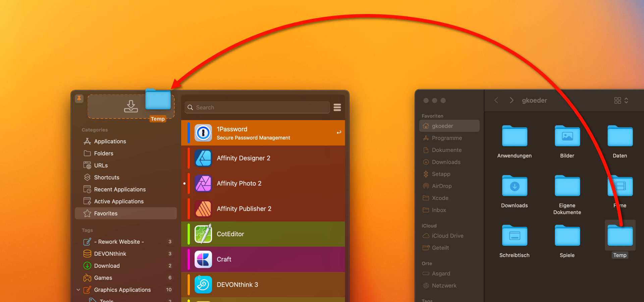Select Asgard under Orte
The width and height of the screenshot is (644, 302).
tap(449, 273)
